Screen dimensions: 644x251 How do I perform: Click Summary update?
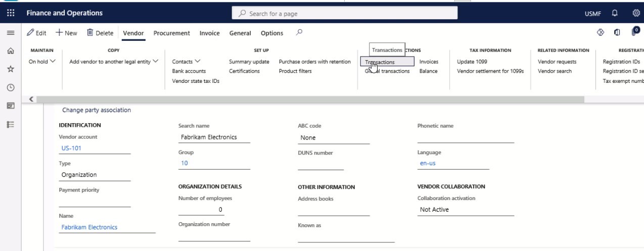coord(249,62)
